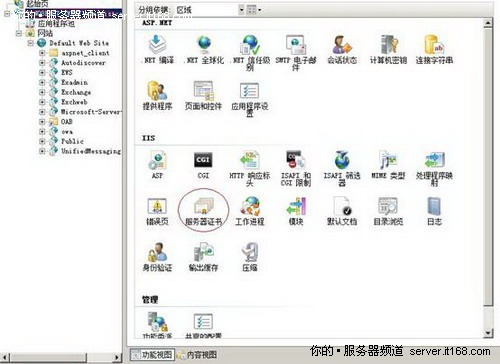Switch to the 功能视图 tab
The width and height of the screenshot is (500, 364).
(152, 355)
